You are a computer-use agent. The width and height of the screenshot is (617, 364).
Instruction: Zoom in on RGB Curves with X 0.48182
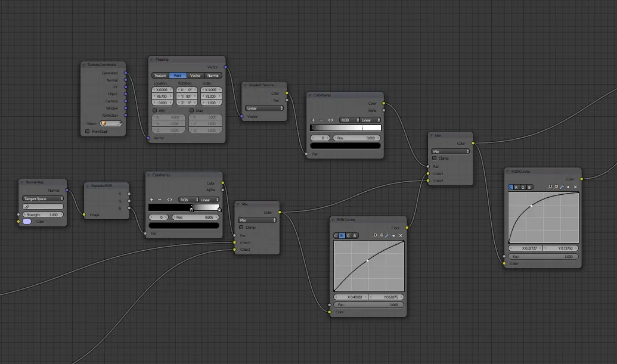pyautogui.click(x=375, y=235)
